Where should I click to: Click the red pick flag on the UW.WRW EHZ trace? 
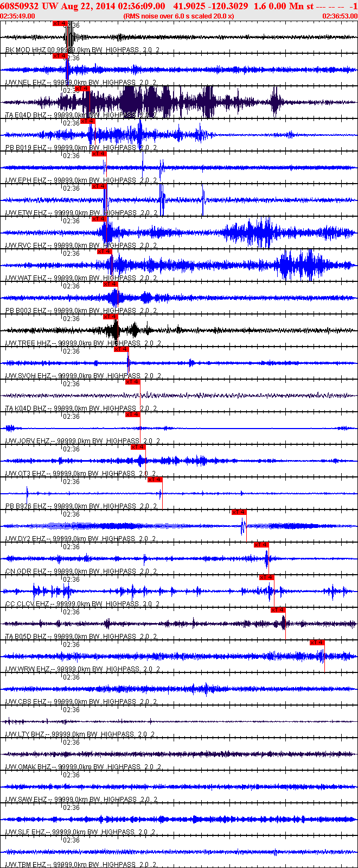coord(317,643)
